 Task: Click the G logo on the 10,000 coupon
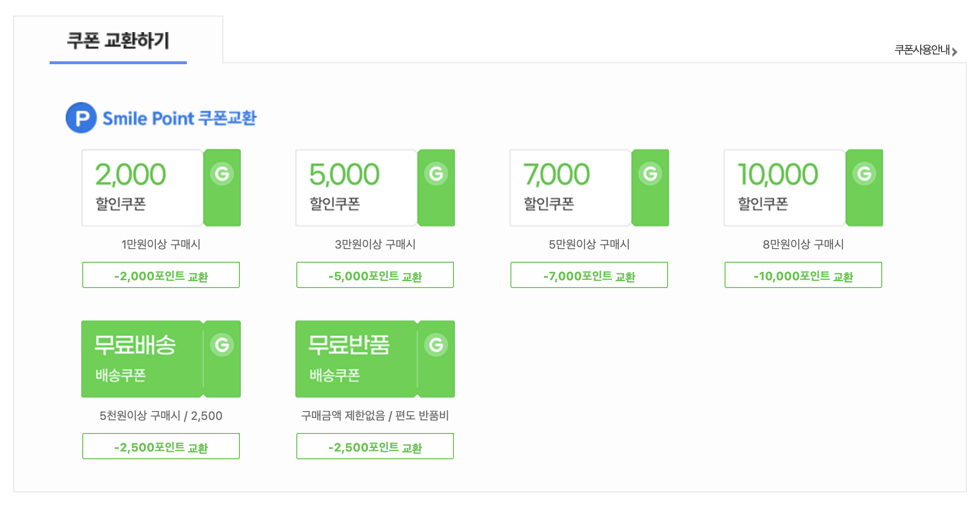coord(864,174)
